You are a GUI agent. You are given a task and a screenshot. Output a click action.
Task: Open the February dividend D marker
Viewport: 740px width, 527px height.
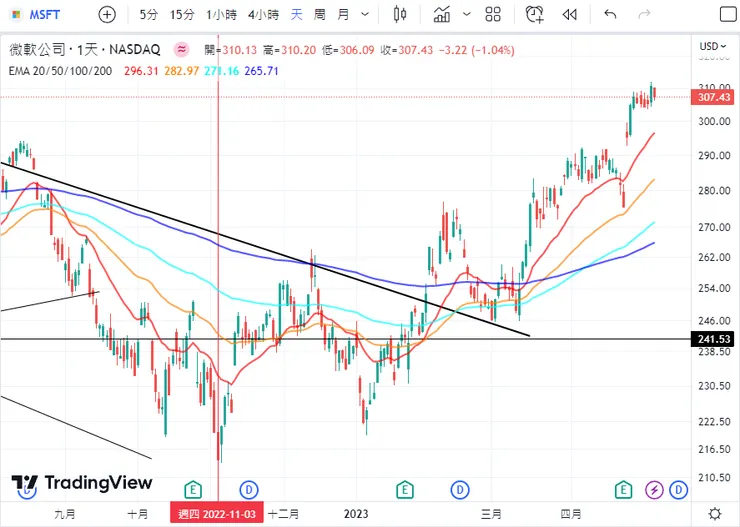tap(460, 490)
